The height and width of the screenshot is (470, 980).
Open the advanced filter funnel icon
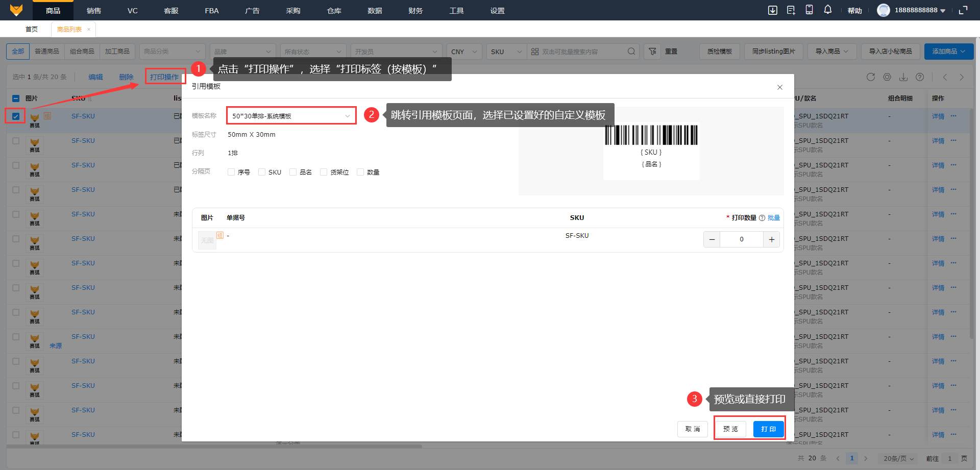pyautogui.click(x=652, y=52)
